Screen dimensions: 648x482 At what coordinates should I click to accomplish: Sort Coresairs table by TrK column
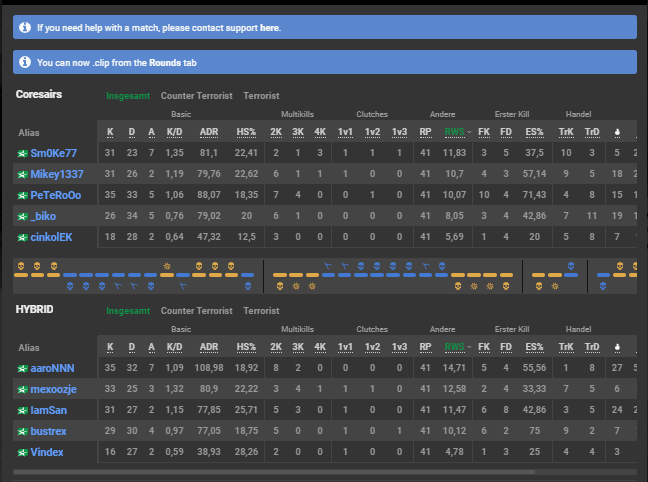pyautogui.click(x=566, y=132)
